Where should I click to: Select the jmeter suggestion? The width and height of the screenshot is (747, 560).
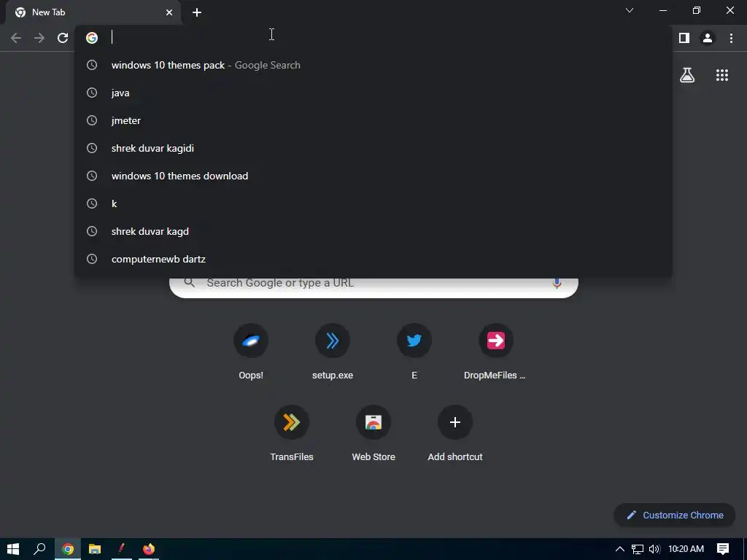(x=373, y=120)
